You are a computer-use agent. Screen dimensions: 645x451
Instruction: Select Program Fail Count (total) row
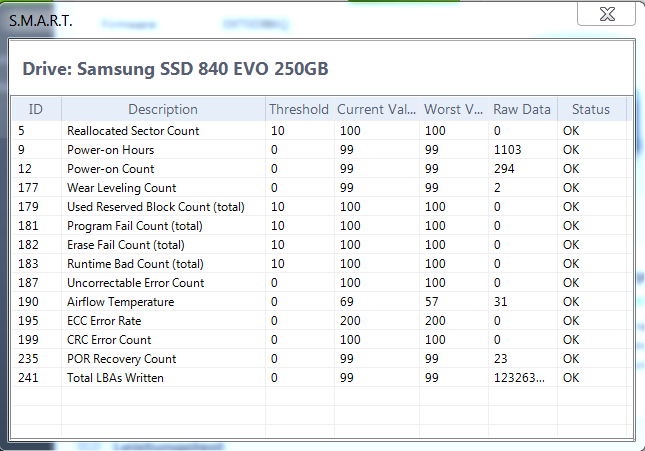pyautogui.click(x=320, y=226)
